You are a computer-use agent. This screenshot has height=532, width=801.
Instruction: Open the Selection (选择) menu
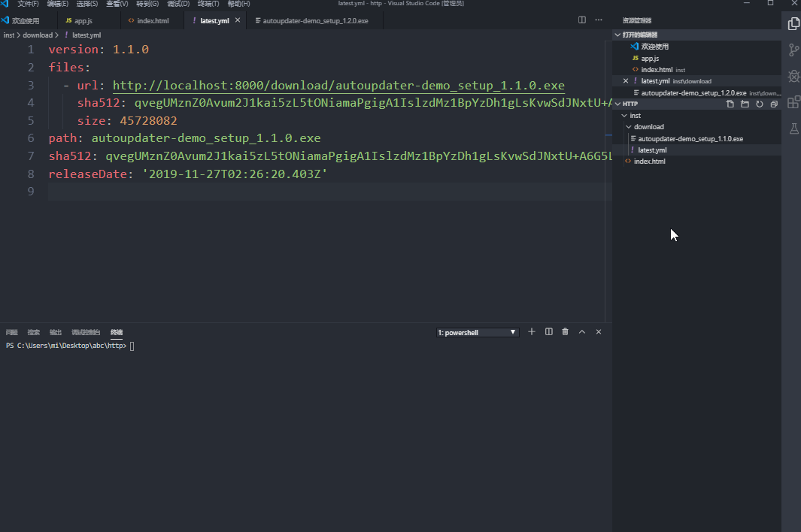click(x=87, y=4)
